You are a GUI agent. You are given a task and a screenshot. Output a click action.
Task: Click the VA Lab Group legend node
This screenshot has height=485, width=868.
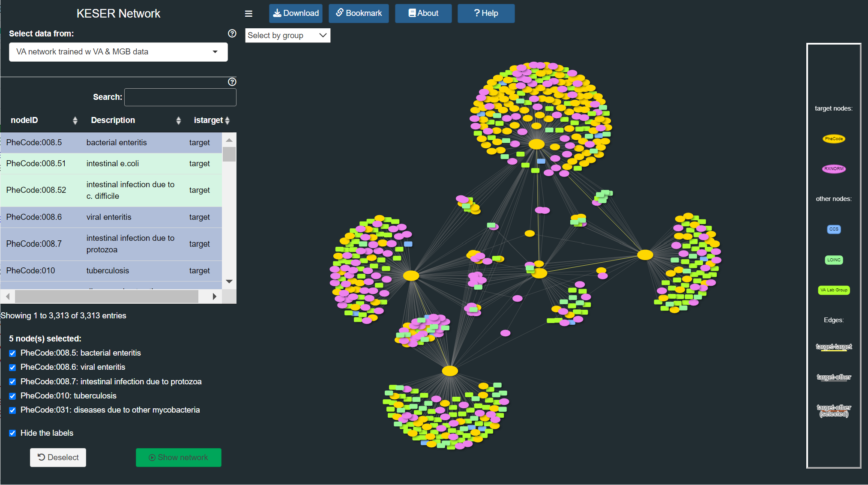tap(833, 290)
